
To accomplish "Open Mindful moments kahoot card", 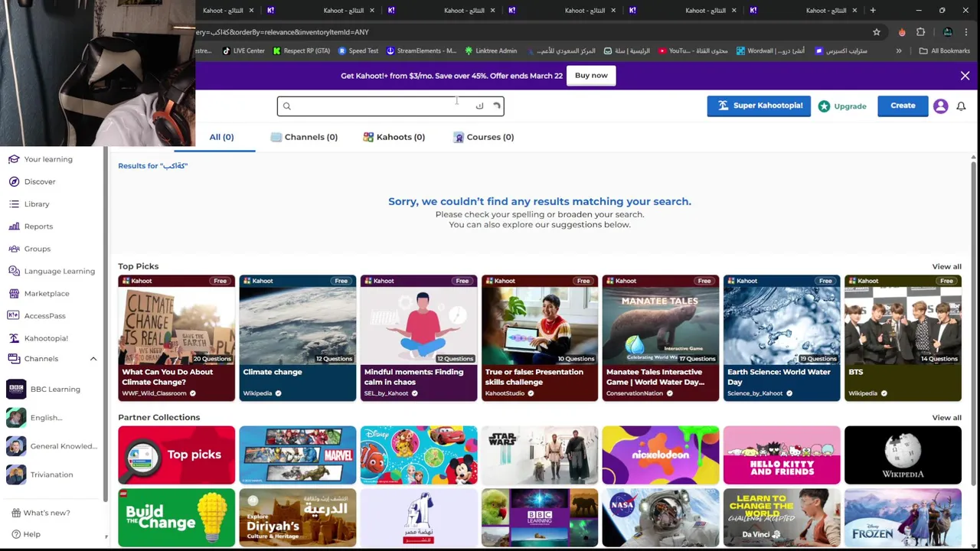I will [418, 337].
